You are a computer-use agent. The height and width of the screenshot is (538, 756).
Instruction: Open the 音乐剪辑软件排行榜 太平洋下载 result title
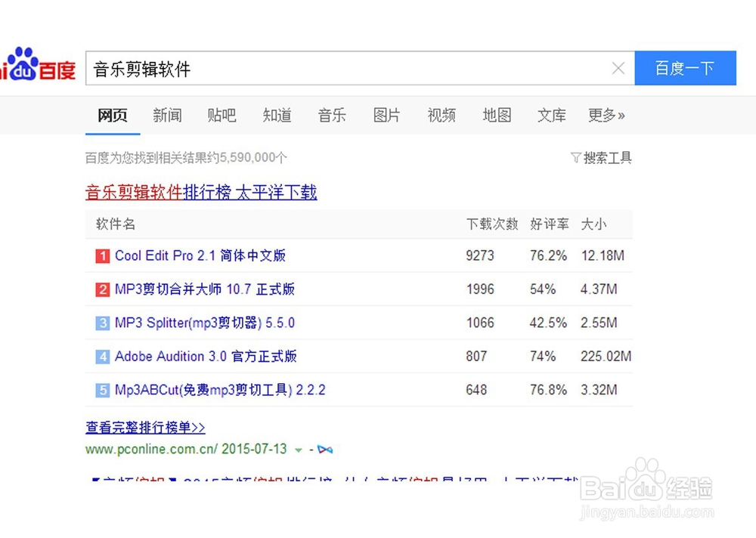[x=201, y=193]
